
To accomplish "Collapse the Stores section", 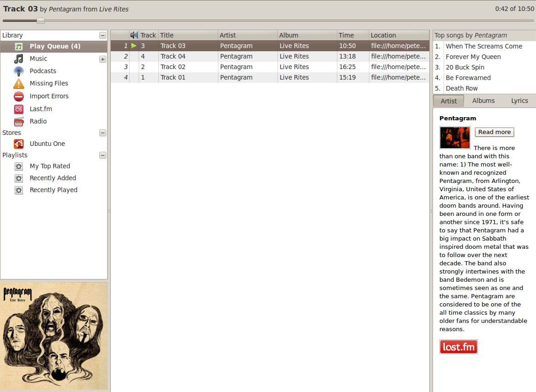I will coord(103,133).
